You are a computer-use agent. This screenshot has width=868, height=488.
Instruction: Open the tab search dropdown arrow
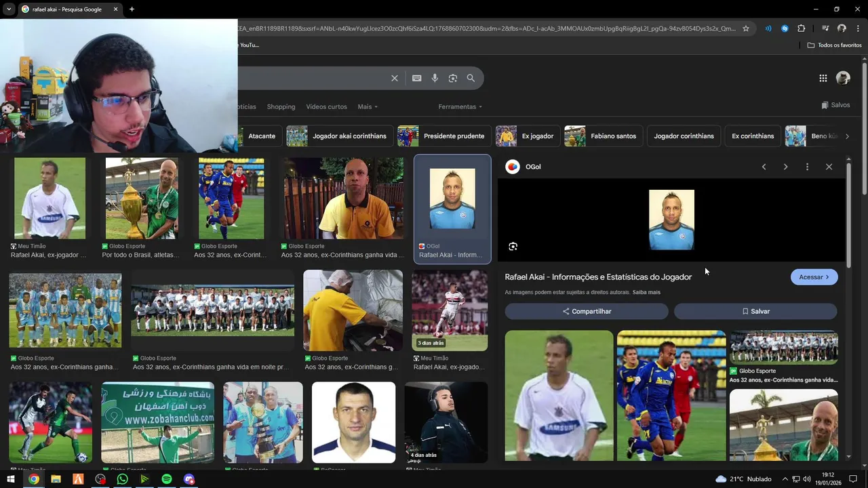[8, 9]
